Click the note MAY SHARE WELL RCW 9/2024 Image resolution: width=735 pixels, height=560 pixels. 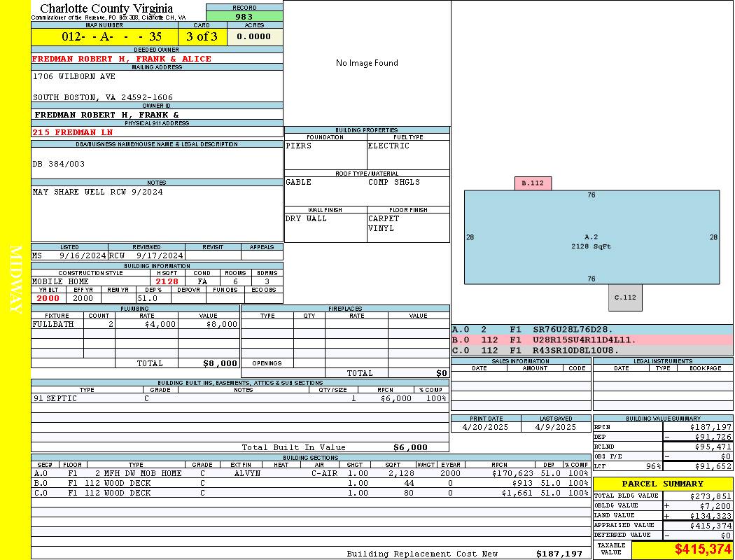click(98, 192)
